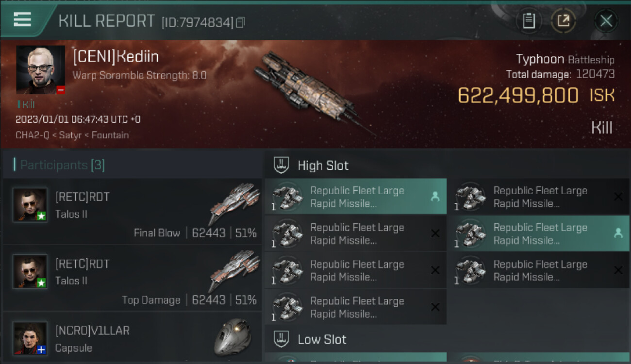Open V1LLAR's pilot portrait
The height and width of the screenshot is (364, 631).
pos(30,338)
